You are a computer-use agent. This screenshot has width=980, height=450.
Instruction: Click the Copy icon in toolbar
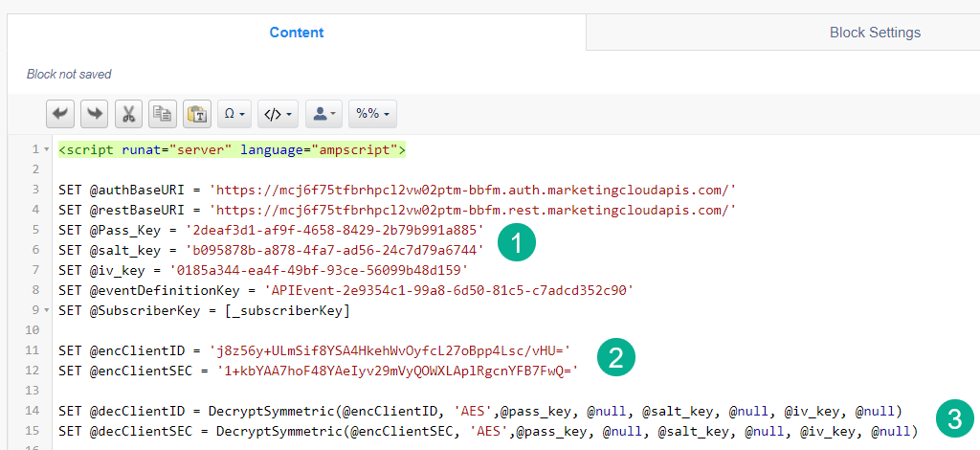click(163, 114)
